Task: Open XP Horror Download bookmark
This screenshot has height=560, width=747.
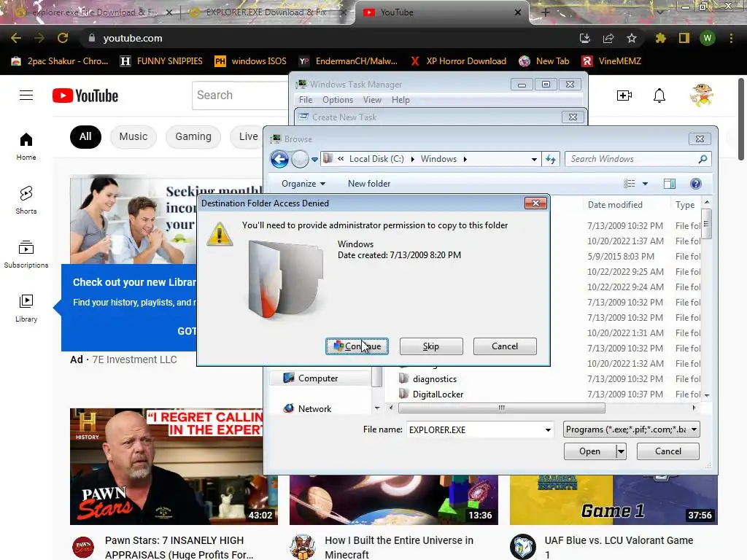Action: pyautogui.click(x=458, y=61)
